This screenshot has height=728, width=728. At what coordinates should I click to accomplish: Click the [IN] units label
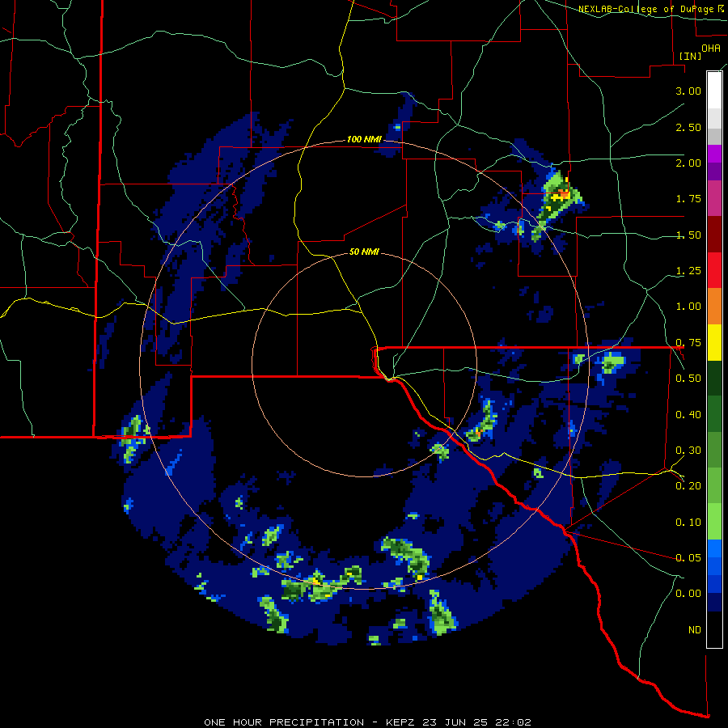point(690,56)
